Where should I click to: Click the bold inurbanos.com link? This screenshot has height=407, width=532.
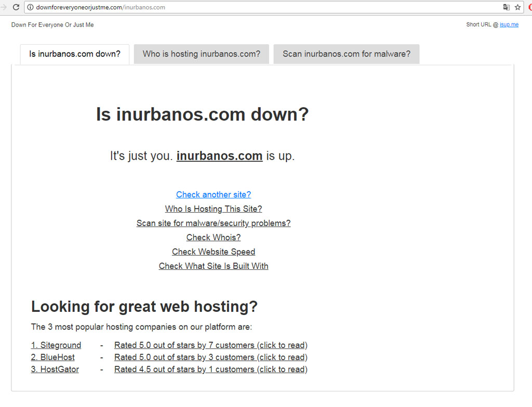219,156
